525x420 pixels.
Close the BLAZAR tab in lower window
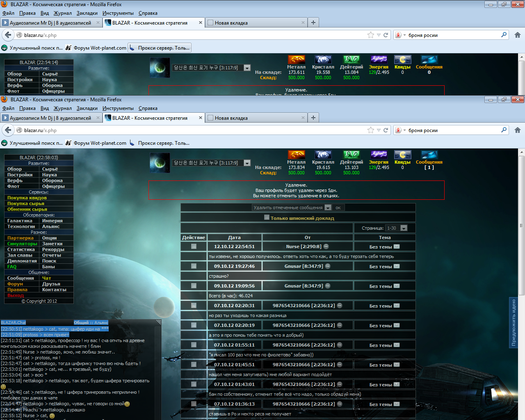point(201,118)
